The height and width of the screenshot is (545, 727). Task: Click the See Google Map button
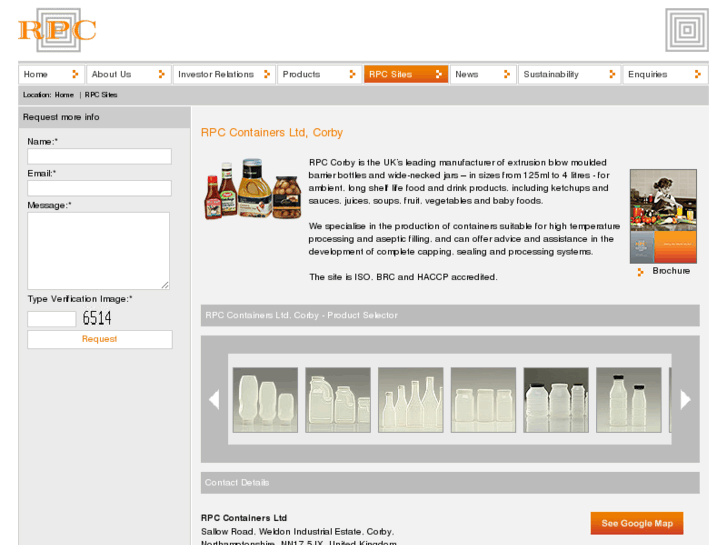click(x=637, y=523)
